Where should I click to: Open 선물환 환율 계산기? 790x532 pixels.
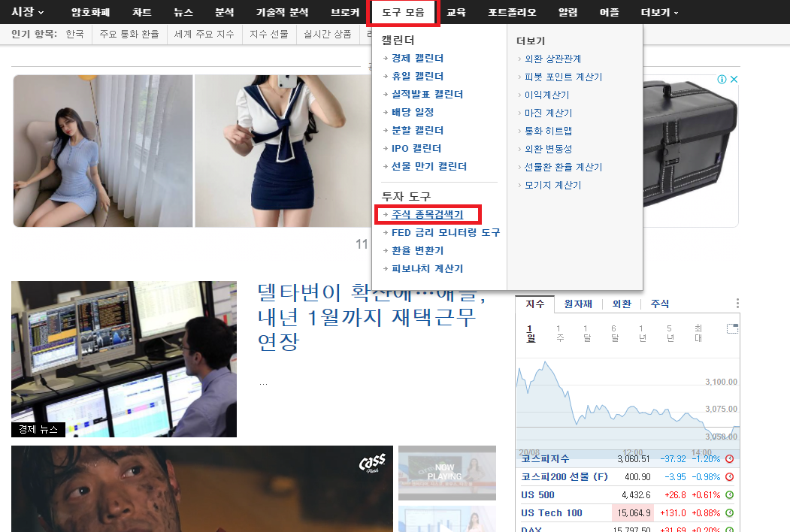(x=563, y=168)
